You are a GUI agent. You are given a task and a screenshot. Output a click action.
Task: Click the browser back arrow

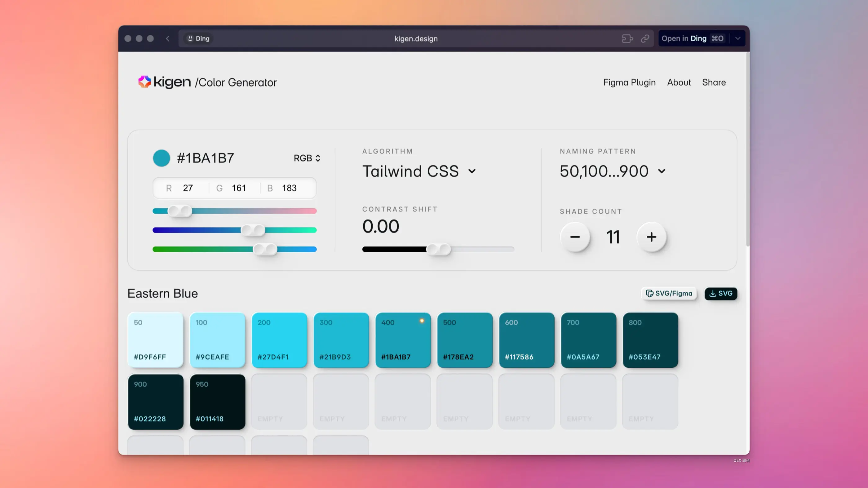coord(167,38)
